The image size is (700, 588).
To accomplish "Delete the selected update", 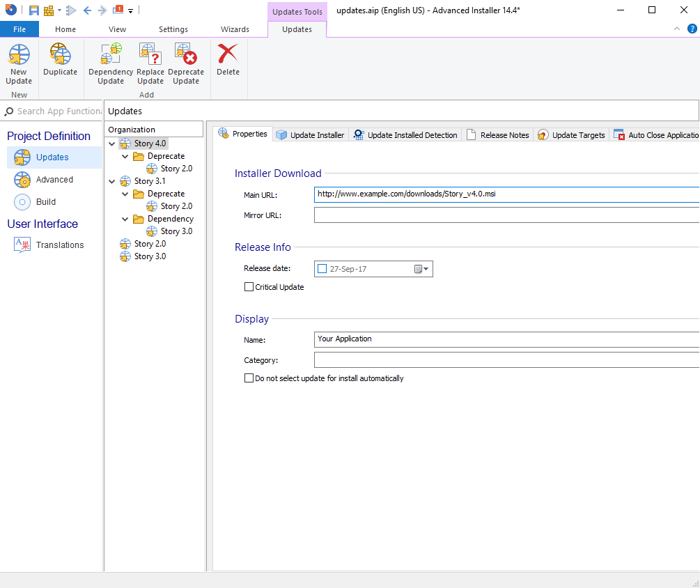I will tap(228, 59).
